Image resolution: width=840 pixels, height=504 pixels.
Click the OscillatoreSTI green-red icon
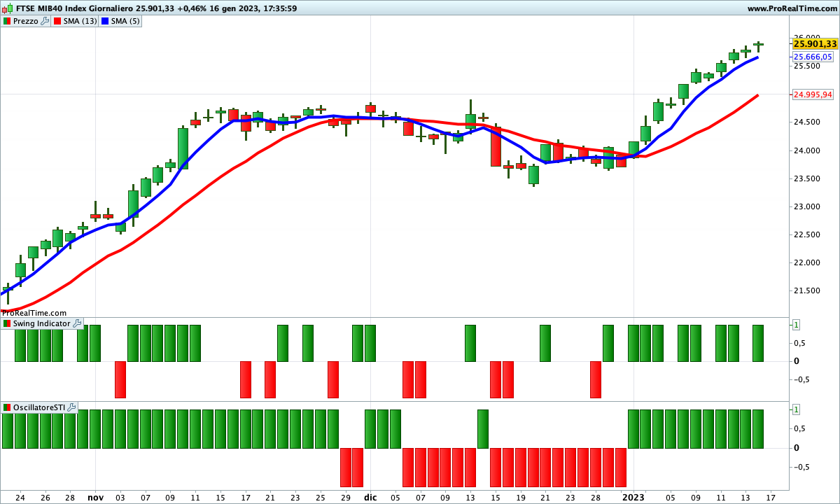click(x=7, y=407)
